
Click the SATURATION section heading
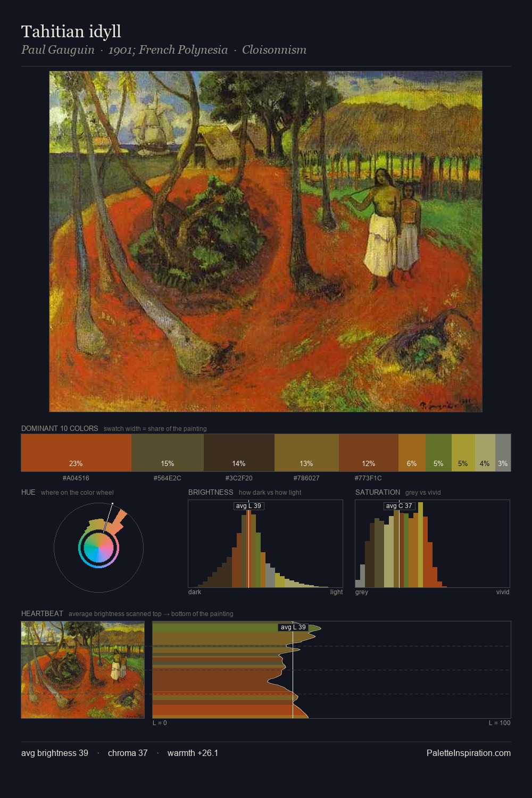[x=378, y=492]
